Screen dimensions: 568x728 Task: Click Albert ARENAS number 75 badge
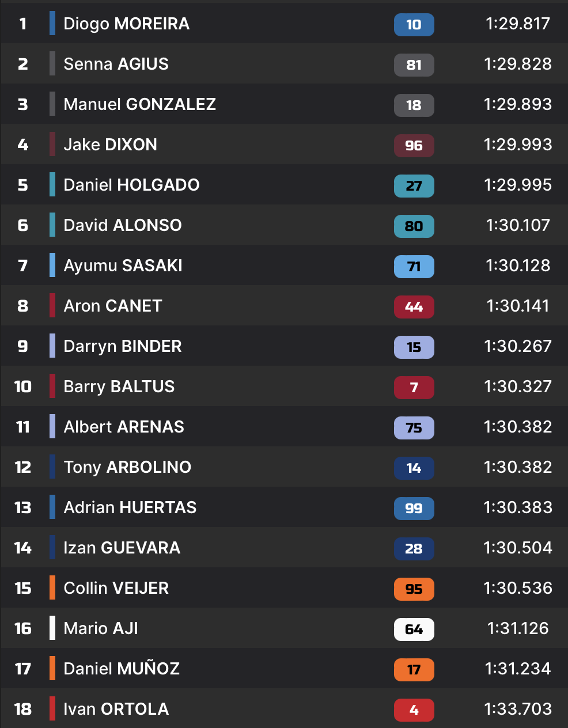point(414,428)
